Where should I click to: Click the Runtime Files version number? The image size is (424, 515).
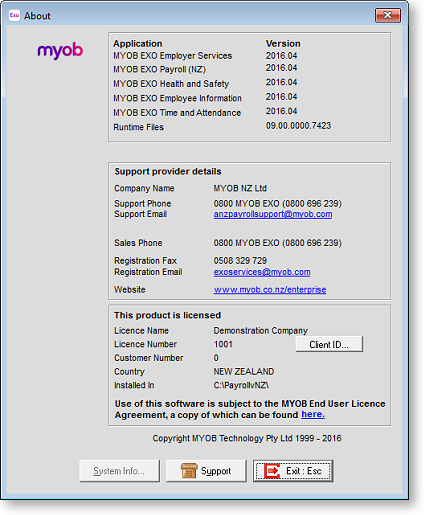click(298, 126)
